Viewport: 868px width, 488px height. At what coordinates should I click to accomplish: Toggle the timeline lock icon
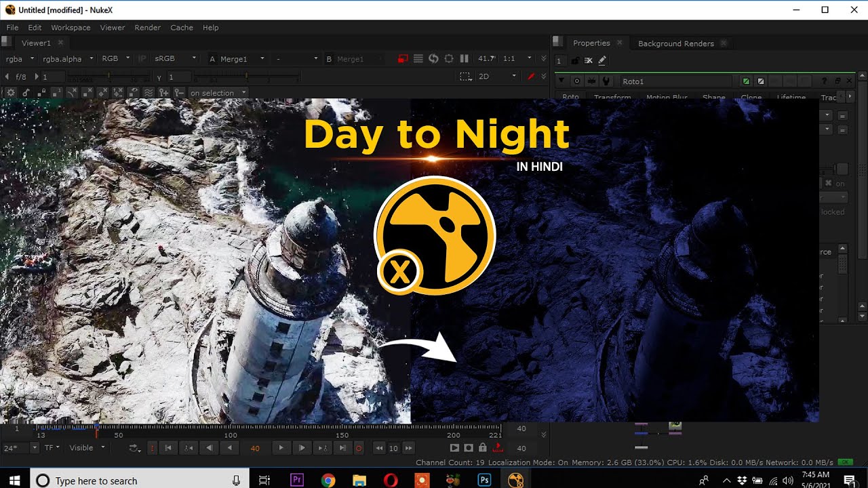[x=483, y=448]
